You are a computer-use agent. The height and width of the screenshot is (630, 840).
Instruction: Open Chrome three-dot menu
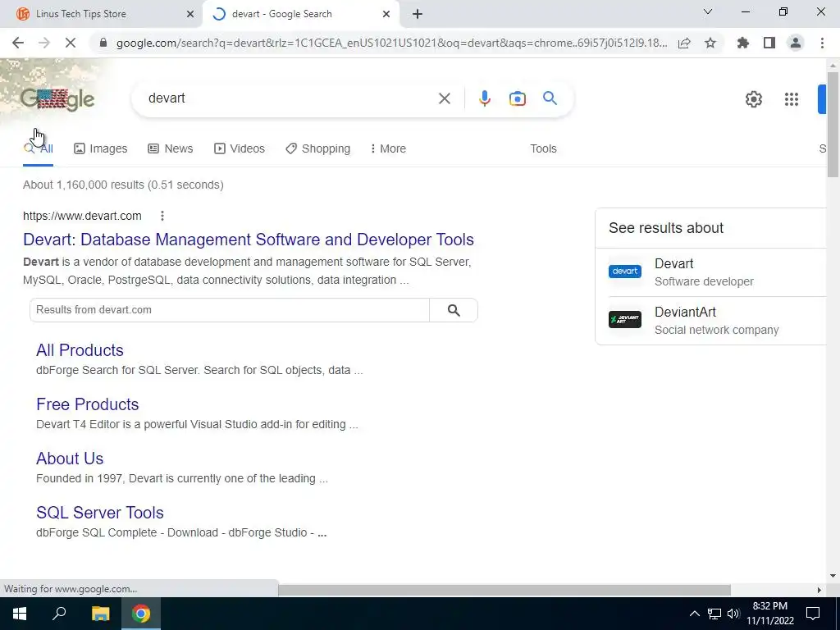[822, 43]
